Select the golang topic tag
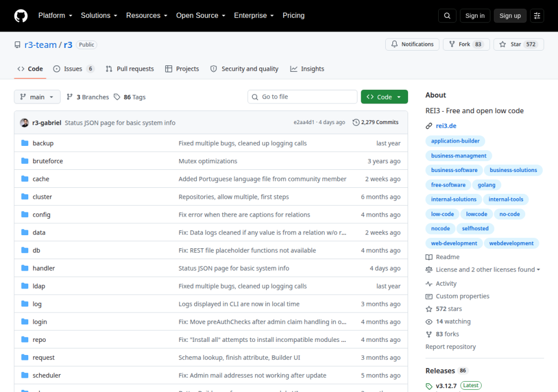 coord(487,185)
